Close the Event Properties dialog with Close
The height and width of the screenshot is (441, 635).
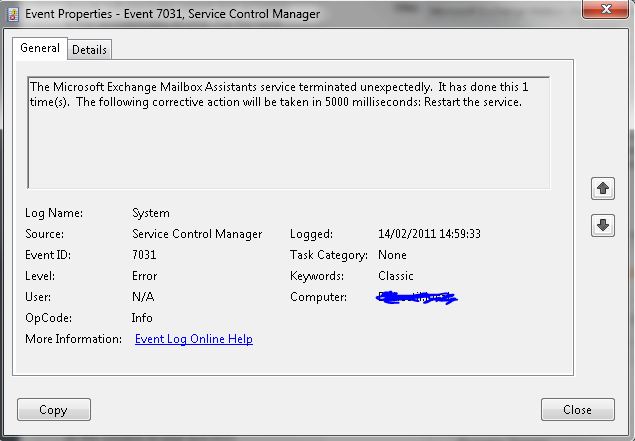pyautogui.click(x=577, y=409)
